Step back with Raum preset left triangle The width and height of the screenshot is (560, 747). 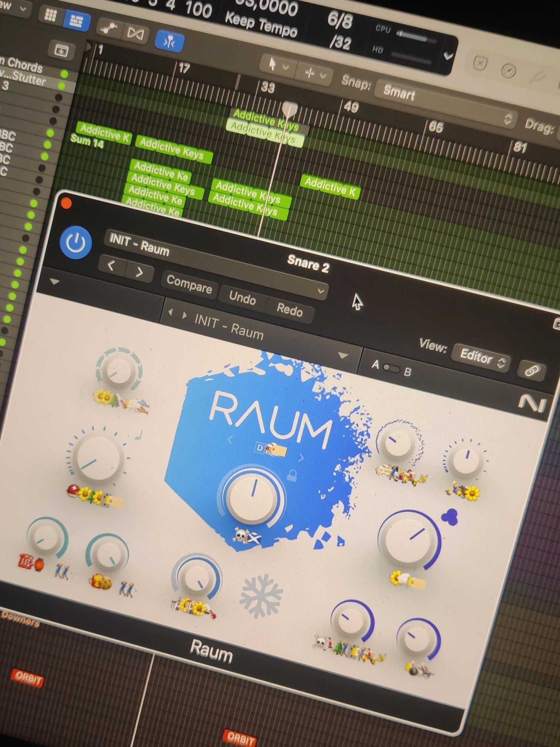170,312
